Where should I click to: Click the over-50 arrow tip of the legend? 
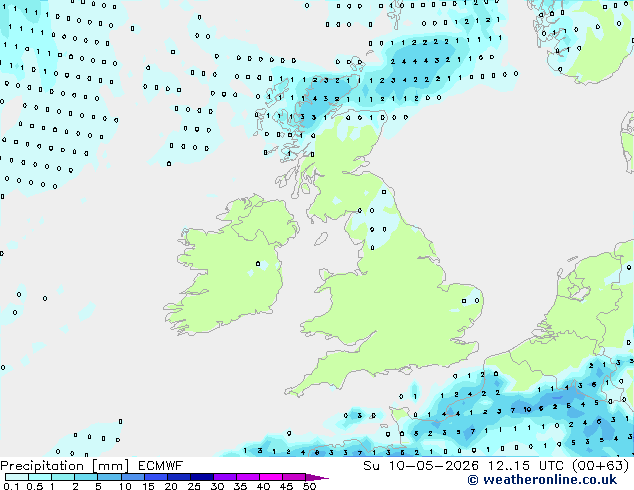317,477
